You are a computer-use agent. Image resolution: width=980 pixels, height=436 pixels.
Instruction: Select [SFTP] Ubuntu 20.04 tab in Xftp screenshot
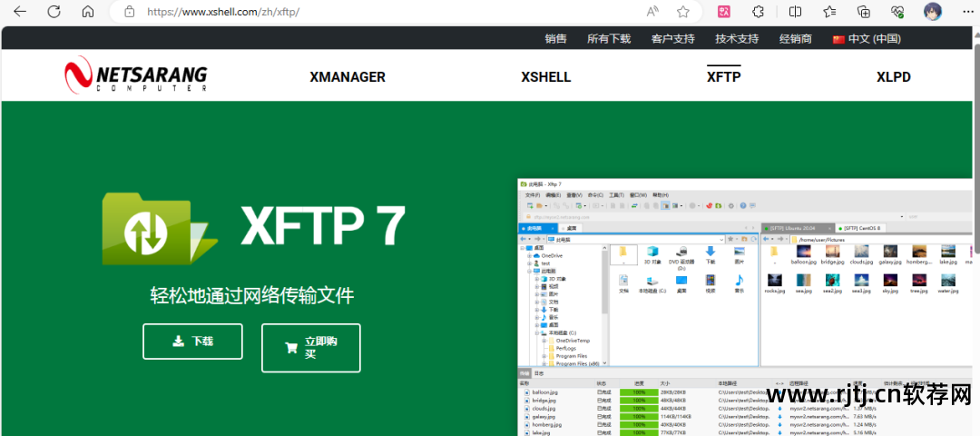pos(799,228)
